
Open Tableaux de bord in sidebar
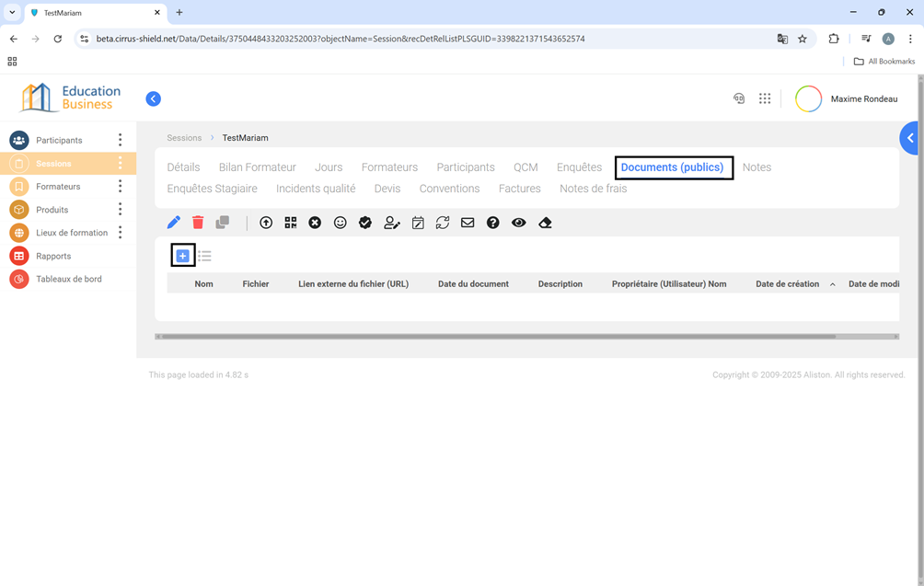(68, 279)
